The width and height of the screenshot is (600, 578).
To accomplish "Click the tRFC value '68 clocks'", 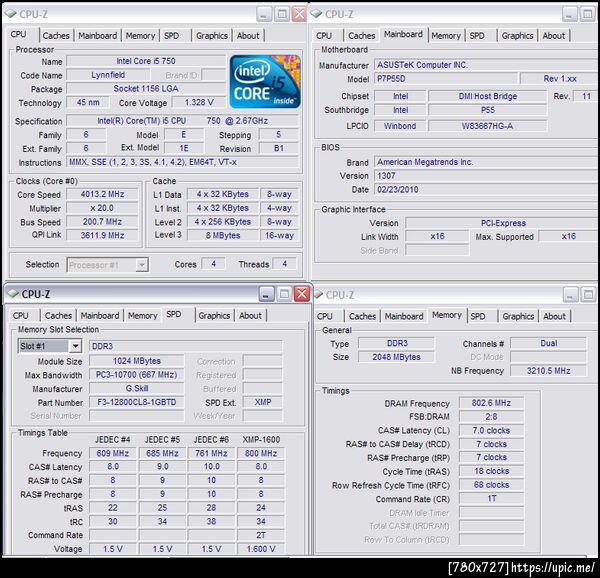I will (x=491, y=485).
